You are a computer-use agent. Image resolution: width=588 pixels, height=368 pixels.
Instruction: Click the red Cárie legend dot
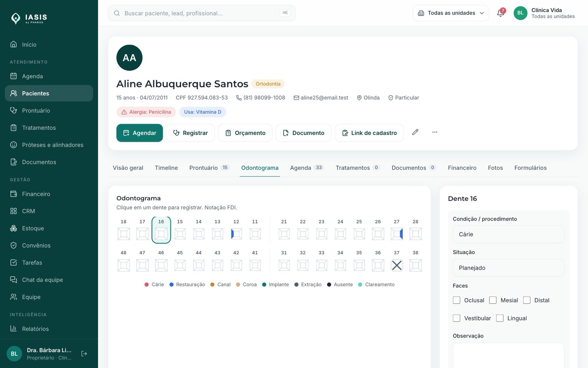point(147,284)
